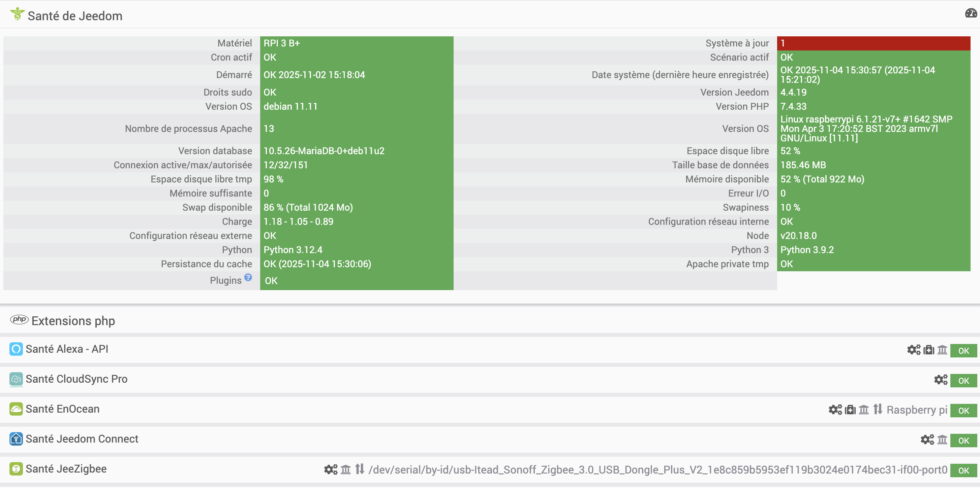
Task: Click Alexa - API bank building icon
Action: pos(942,350)
